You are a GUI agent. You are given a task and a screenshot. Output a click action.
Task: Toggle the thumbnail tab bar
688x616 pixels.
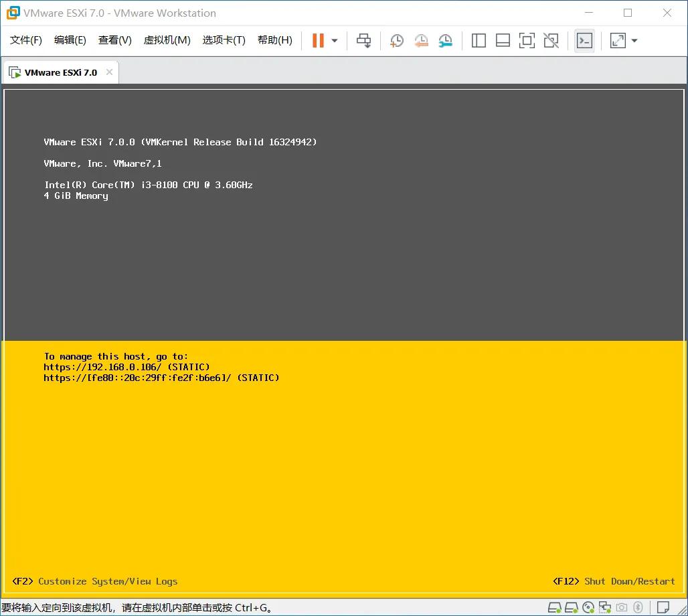pyautogui.click(x=503, y=40)
